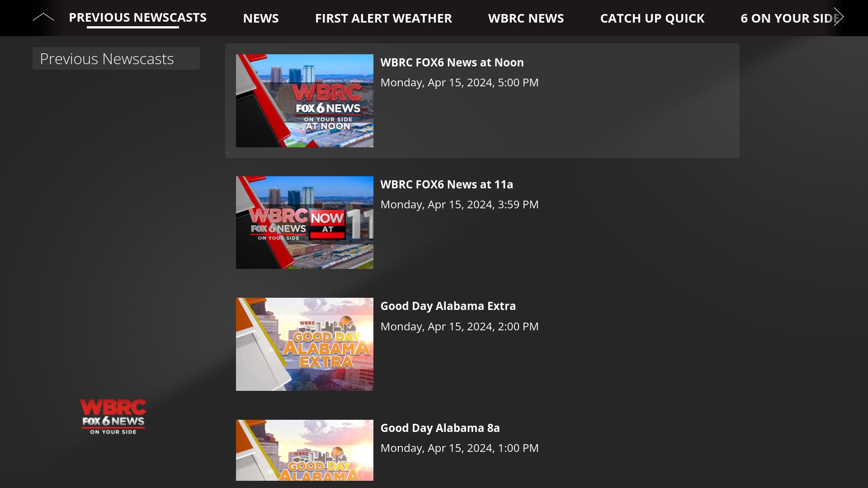This screenshot has height=488, width=868.
Task: Open the Previous Newscasts tab
Action: (137, 18)
